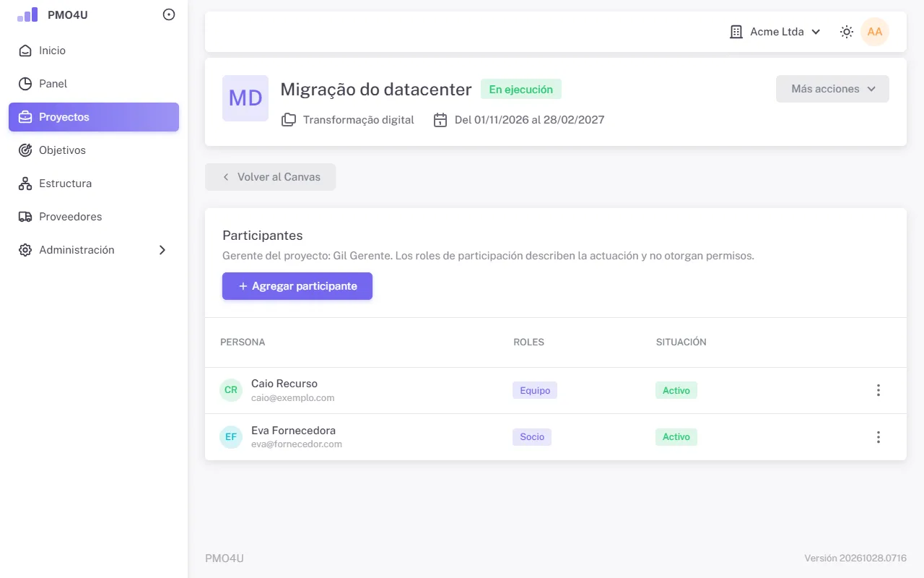Expand the Administración submenu chevron

click(162, 250)
